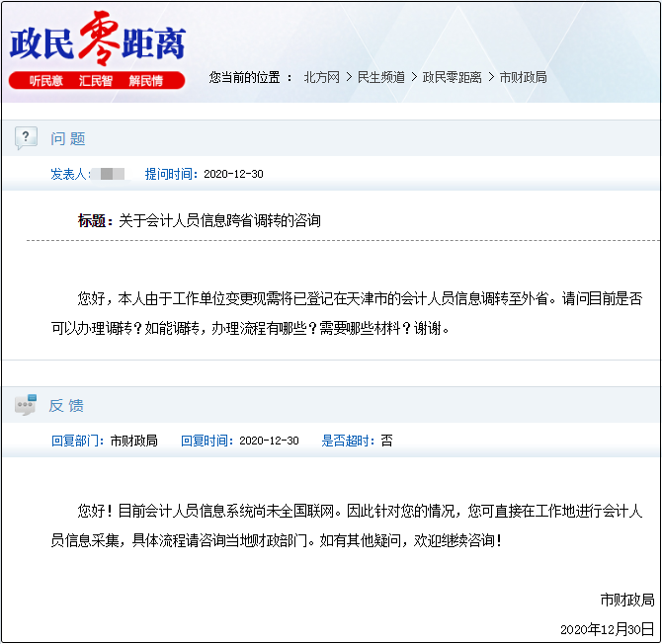The height and width of the screenshot is (644, 662).
Task: Select 听民意 in the red banner
Action: [45, 81]
